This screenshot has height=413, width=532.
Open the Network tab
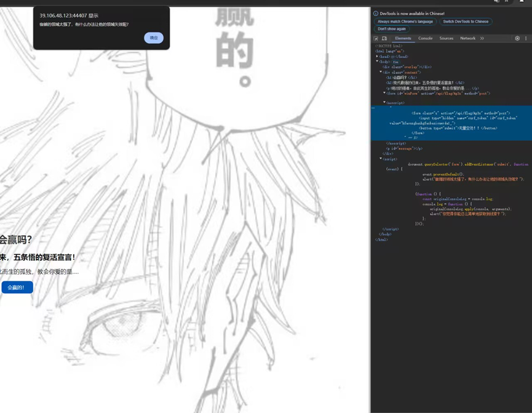pos(467,38)
